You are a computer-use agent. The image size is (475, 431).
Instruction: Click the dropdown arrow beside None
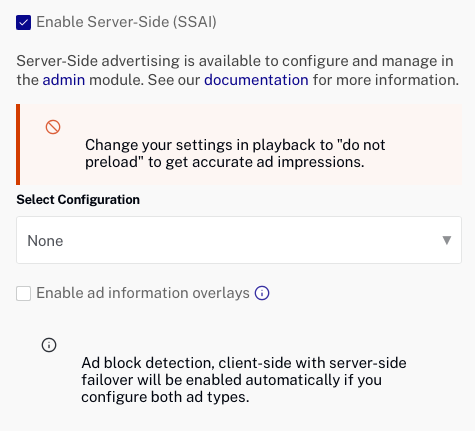447,240
